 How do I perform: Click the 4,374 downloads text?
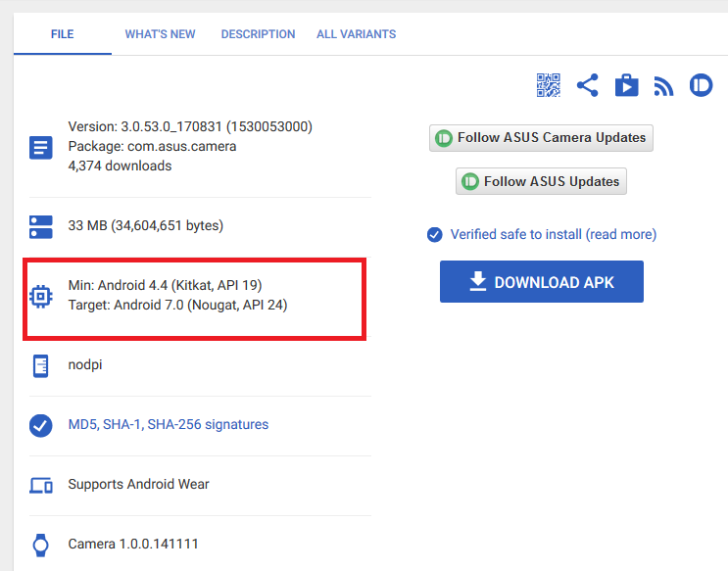pyautogui.click(x=120, y=166)
